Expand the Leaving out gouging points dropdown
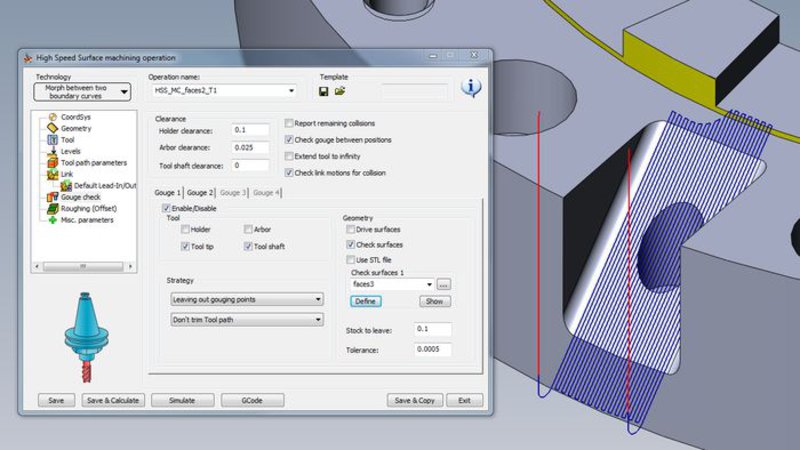This screenshot has height=450, width=800. click(246, 299)
